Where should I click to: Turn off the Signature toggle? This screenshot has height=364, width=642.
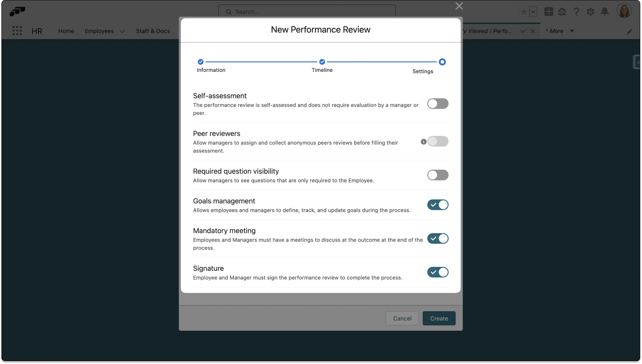point(438,272)
